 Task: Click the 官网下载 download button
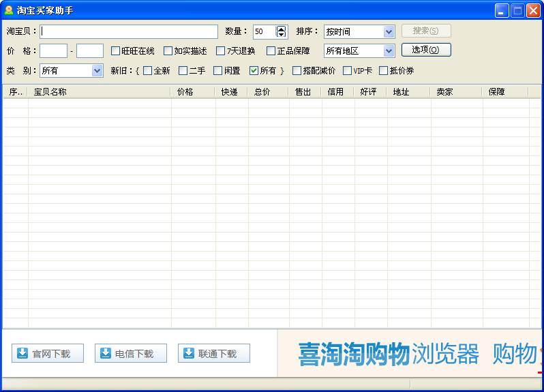coord(48,353)
